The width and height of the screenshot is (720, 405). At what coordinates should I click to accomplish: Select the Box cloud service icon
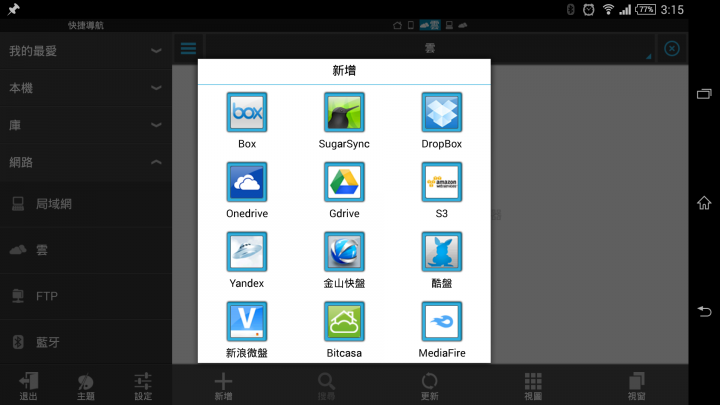pyautogui.click(x=247, y=112)
